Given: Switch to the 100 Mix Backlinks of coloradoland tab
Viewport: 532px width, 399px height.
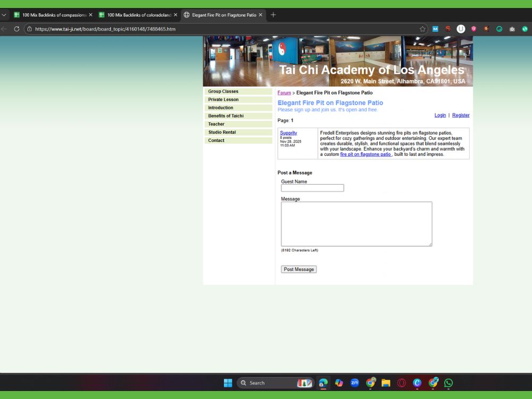Looking at the screenshot, I should (x=138, y=15).
